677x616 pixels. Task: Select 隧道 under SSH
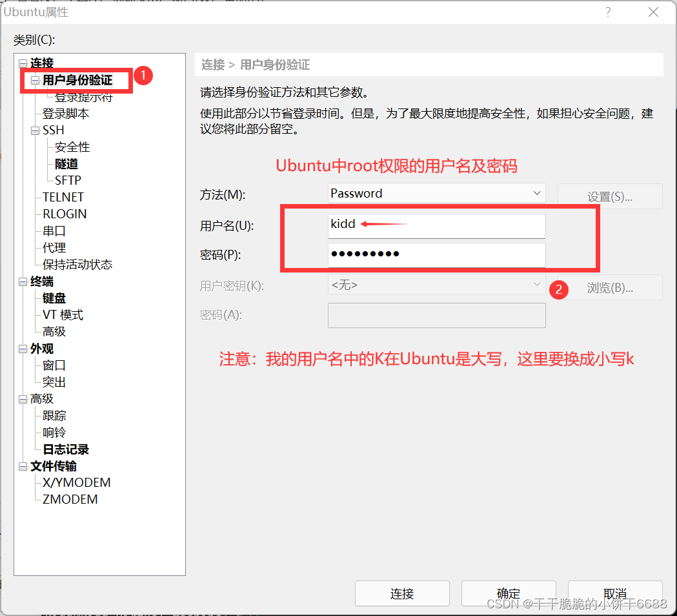tap(66, 164)
